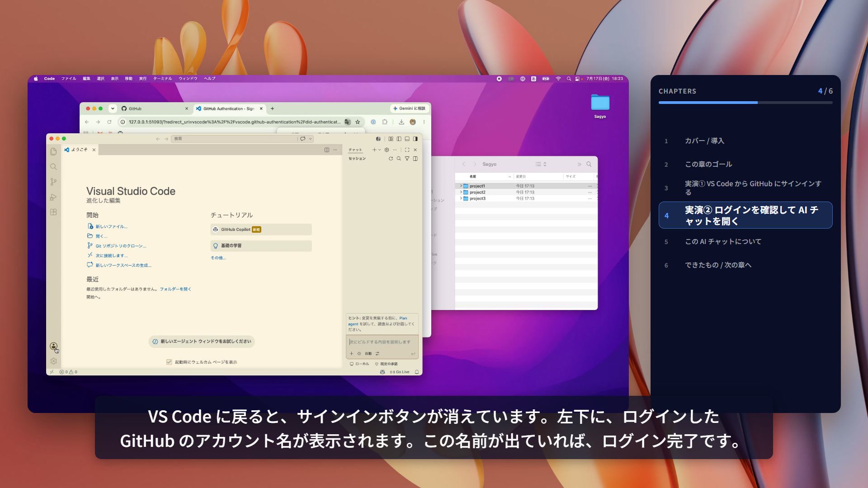Expand the project3 folder in Finder
This screenshot has width=868, height=488.
[x=461, y=198]
